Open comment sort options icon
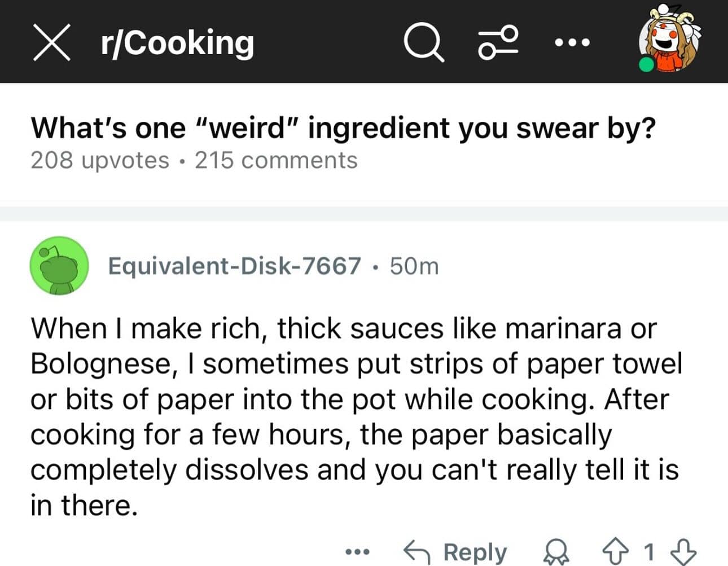Viewport: 728px width, 566px height. point(498,42)
